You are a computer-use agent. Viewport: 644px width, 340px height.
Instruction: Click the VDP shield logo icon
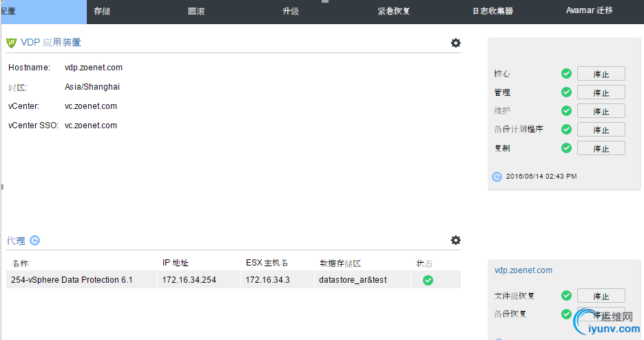pyautogui.click(x=12, y=43)
